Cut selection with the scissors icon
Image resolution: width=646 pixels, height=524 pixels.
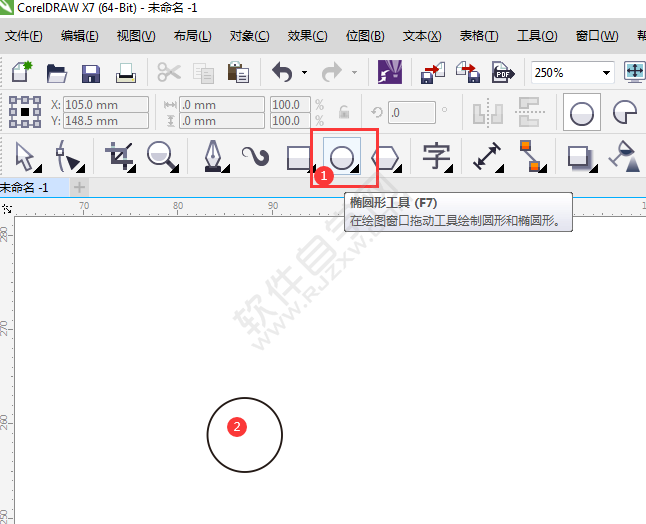pyautogui.click(x=169, y=73)
